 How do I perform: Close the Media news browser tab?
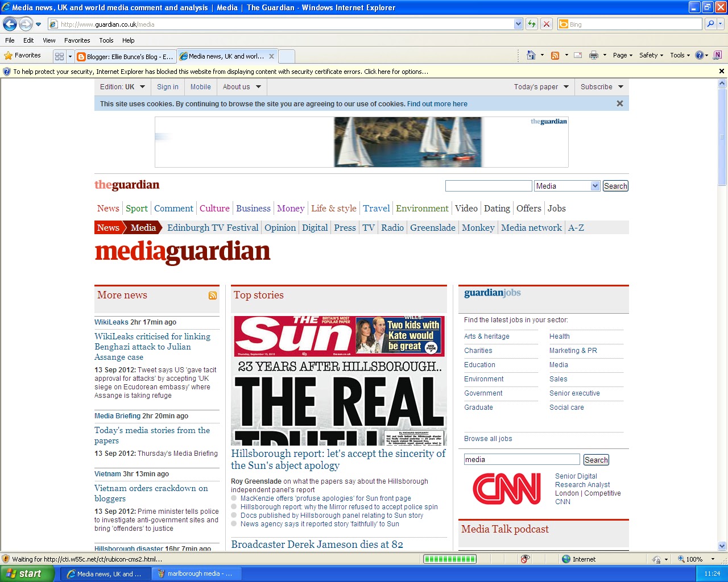[x=271, y=56]
